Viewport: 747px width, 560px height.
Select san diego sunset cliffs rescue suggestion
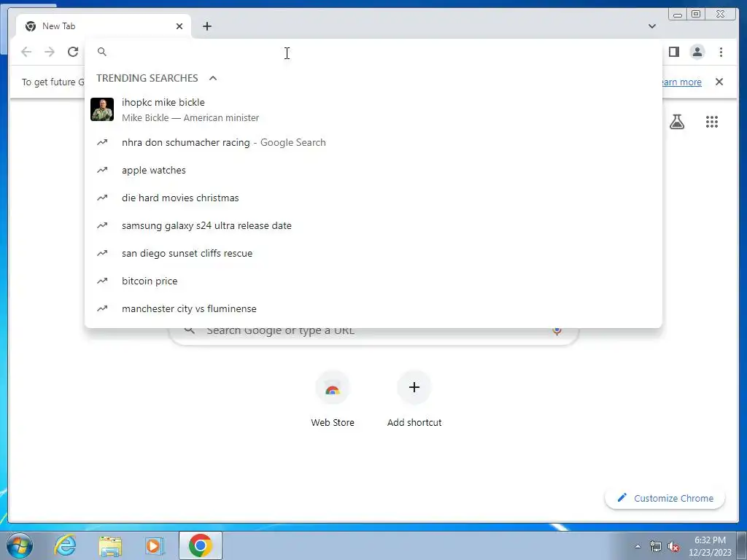(x=373, y=253)
